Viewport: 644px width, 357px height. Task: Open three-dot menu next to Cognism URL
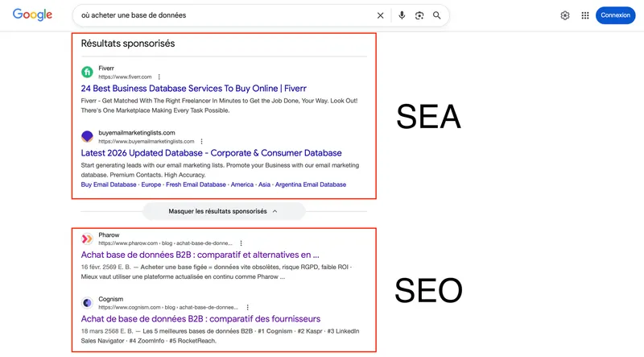[x=248, y=308]
